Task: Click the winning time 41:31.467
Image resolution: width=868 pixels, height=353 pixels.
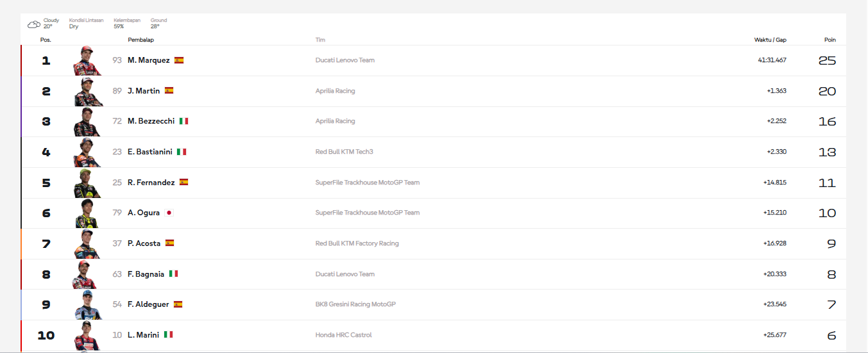Action: coord(772,60)
